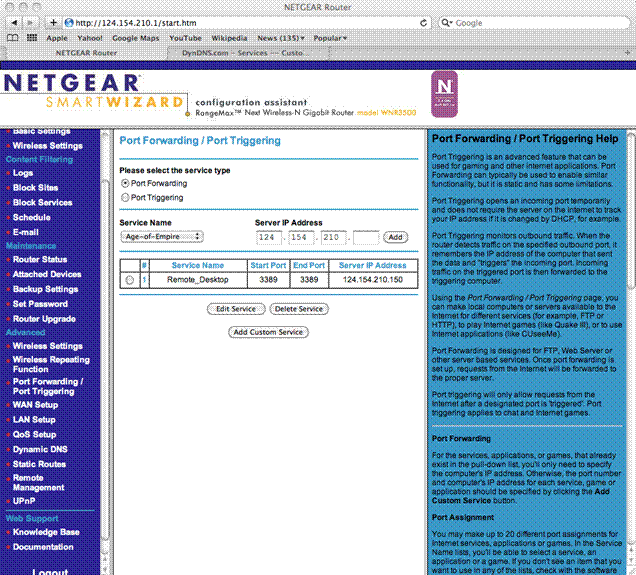Open the Backup Settings link
Viewport: 636px width, 575px height.
(x=45, y=289)
